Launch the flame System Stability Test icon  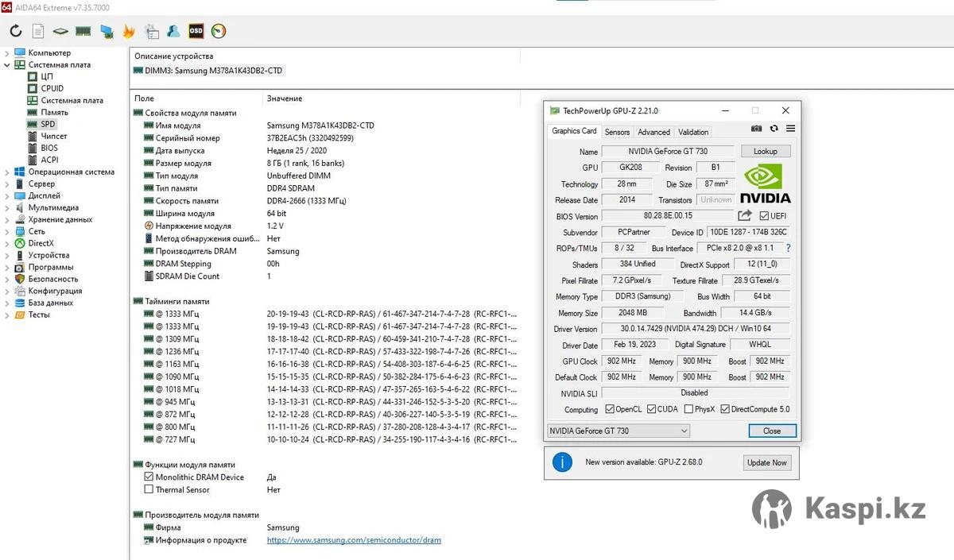pos(129,31)
